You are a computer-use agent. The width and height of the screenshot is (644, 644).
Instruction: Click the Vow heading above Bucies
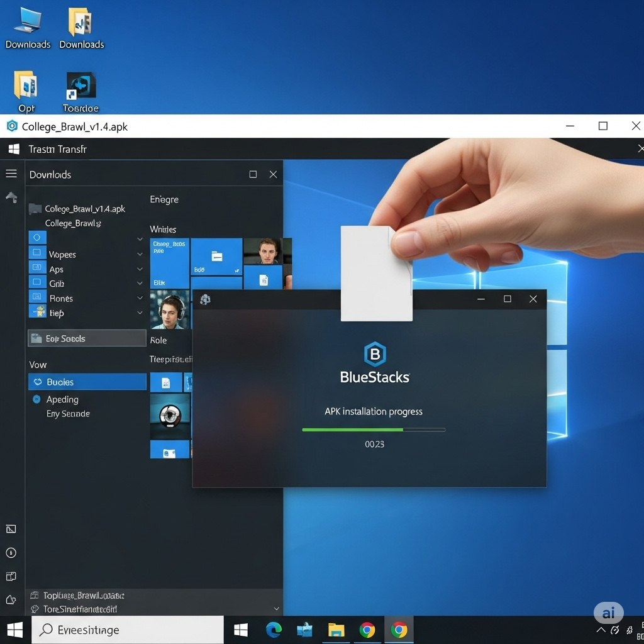pos(38,365)
